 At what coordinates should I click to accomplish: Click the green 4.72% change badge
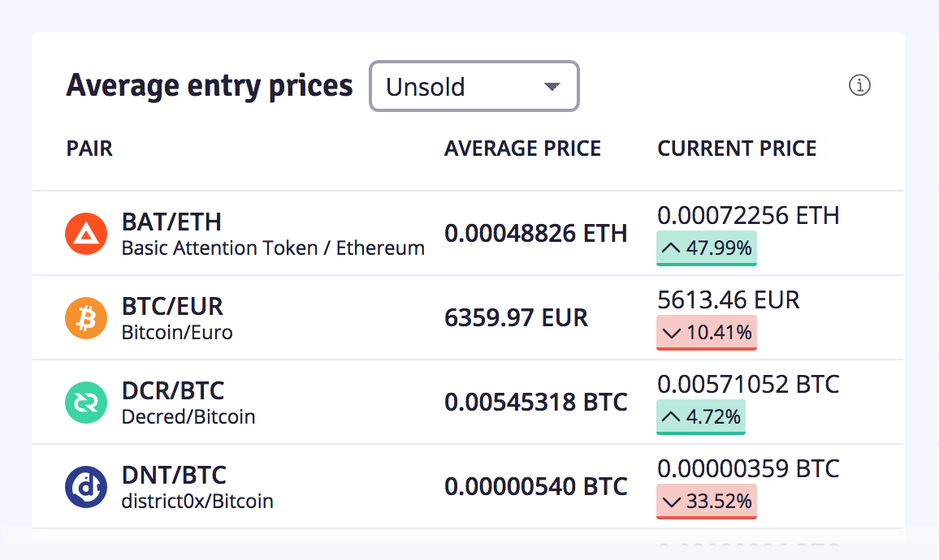[701, 416]
